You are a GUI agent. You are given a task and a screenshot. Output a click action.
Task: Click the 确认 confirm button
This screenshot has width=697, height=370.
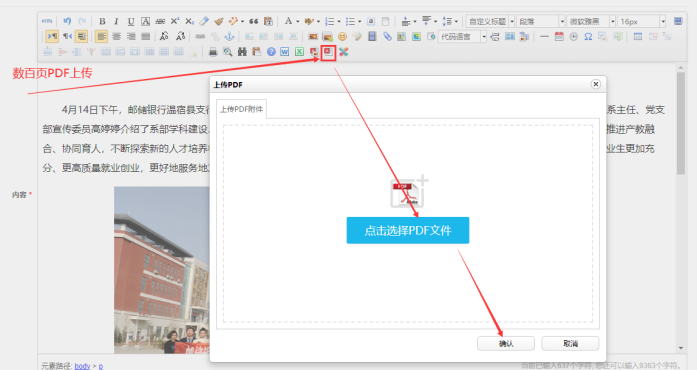[506, 344]
